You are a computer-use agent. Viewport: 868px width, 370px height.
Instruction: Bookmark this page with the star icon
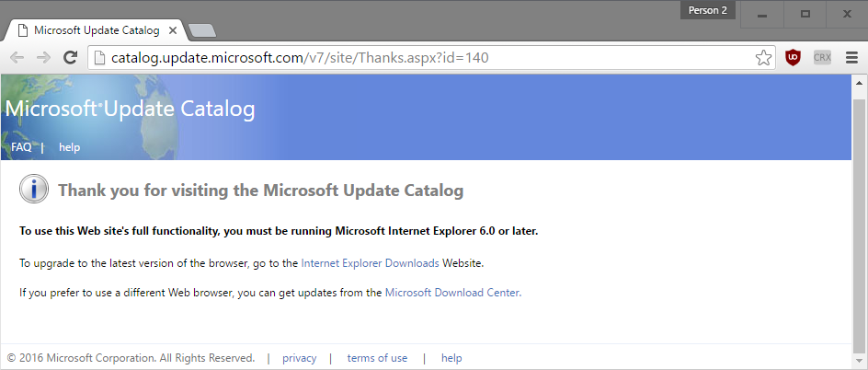click(x=763, y=58)
